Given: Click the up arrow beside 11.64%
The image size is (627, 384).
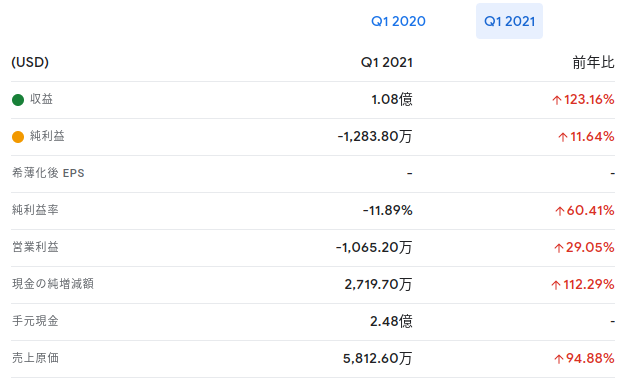Looking at the screenshot, I should tap(563, 137).
